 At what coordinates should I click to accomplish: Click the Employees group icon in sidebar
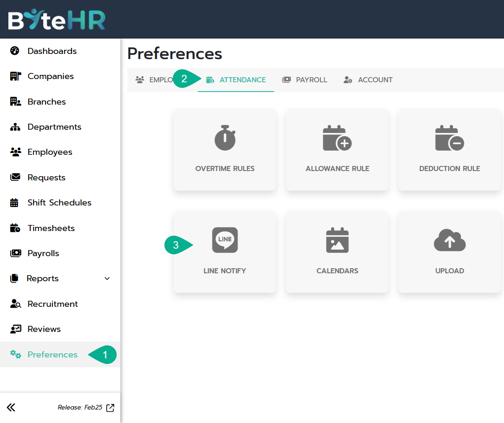tap(15, 152)
